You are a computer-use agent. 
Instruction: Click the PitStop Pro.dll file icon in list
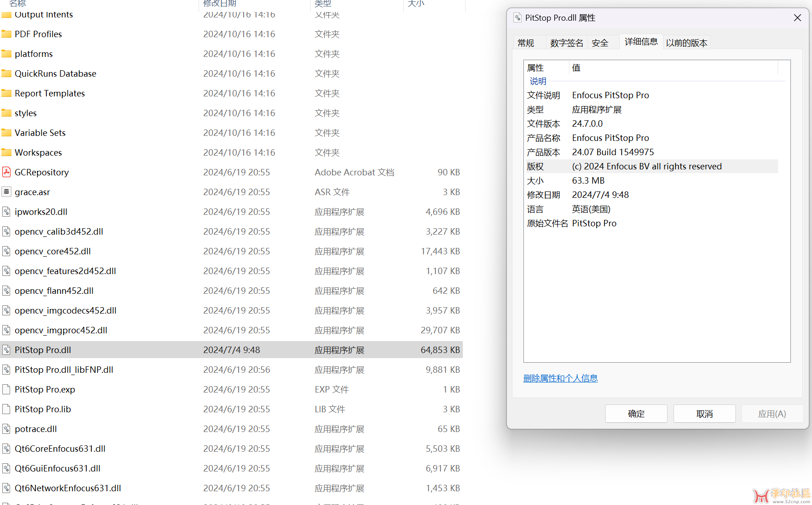(x=6, y=350)
